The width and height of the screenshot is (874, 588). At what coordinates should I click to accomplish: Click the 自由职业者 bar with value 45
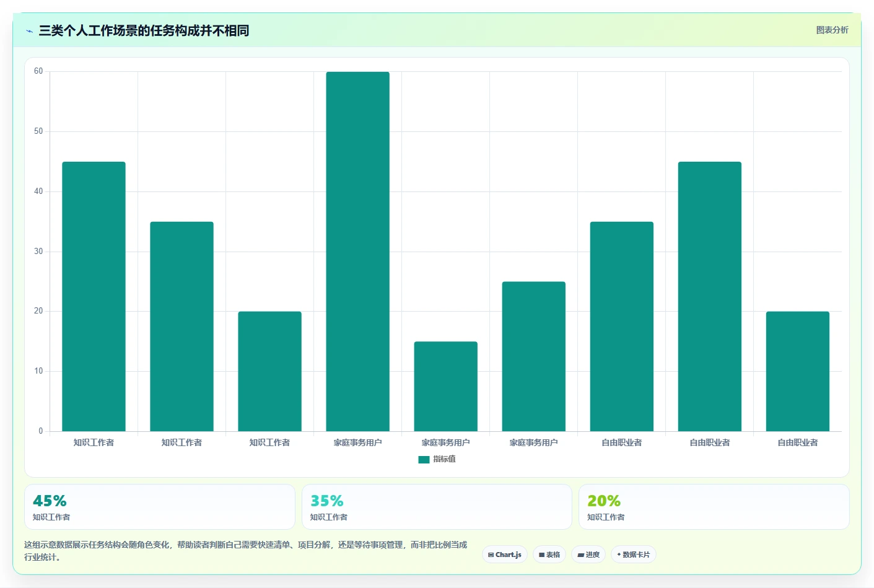pyautogui.click(x=710, y=296)
